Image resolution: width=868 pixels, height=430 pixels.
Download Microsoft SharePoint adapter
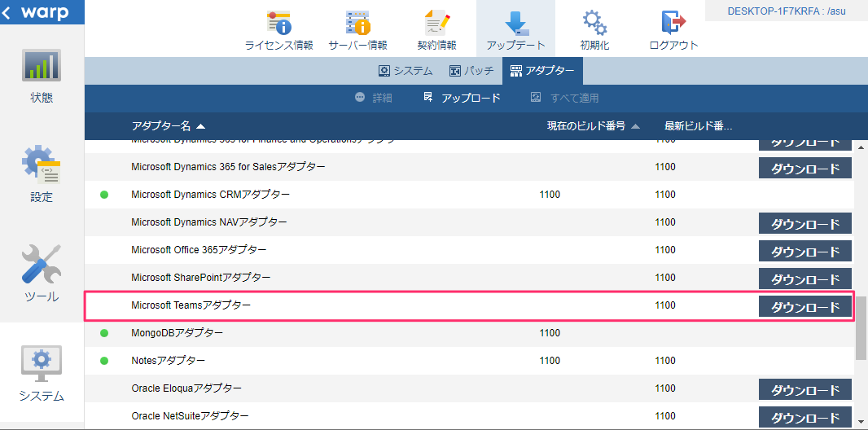tap(804, 279)
